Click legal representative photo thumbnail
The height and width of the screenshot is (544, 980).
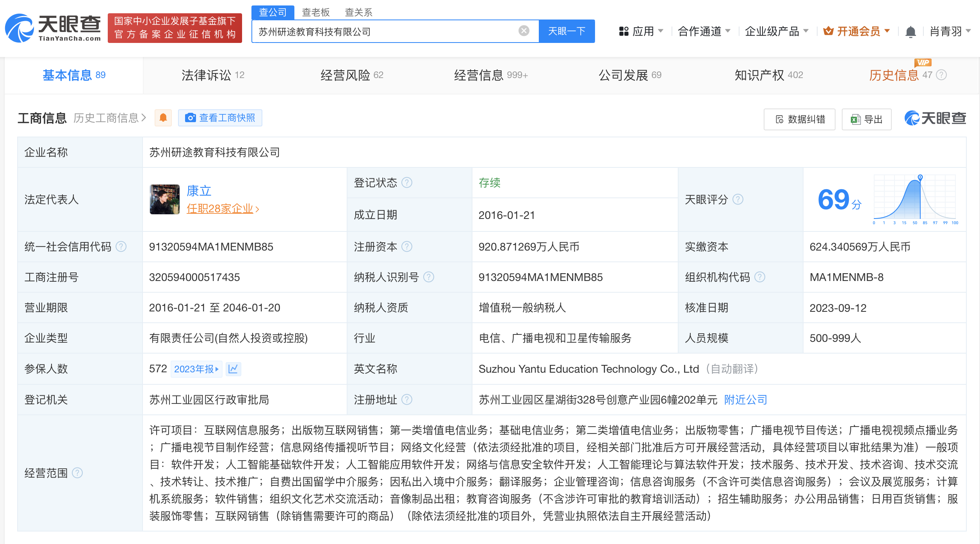(165, 199)
